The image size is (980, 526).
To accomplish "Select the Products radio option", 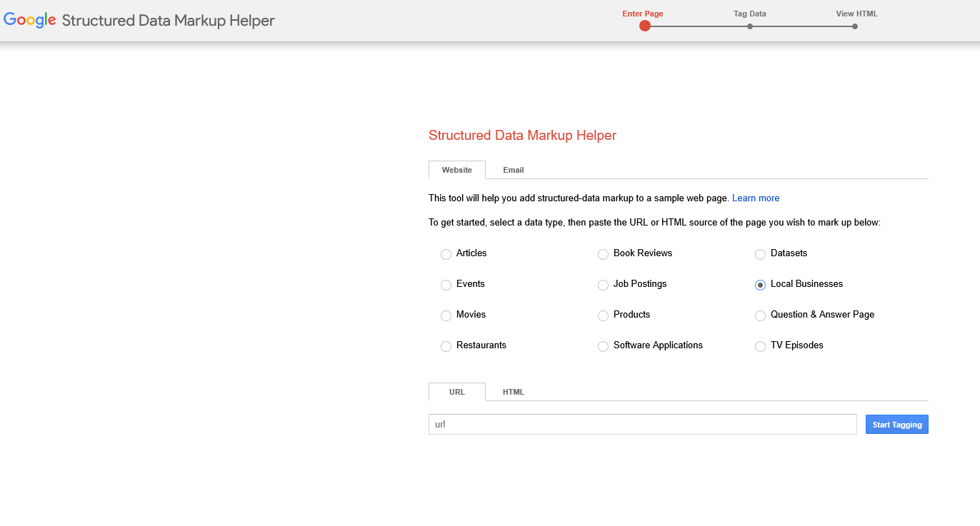I will coord(603,315).
